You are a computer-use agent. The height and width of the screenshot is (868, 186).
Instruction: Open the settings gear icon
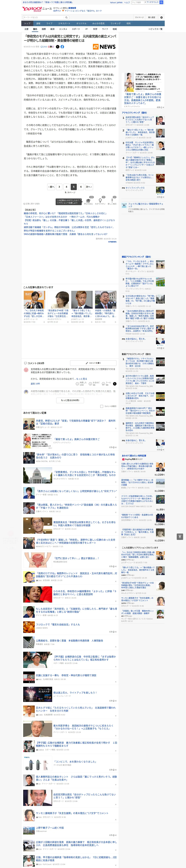click(161, 17)
